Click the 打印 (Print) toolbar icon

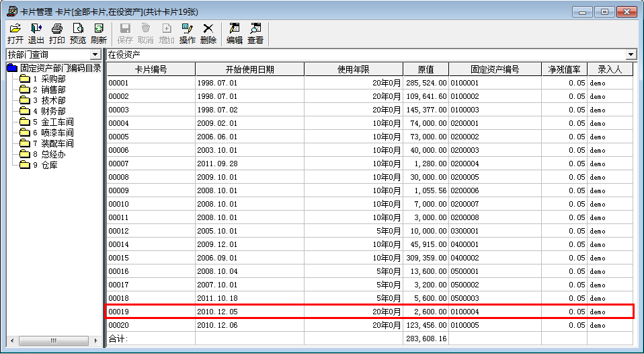coord(56,34)
